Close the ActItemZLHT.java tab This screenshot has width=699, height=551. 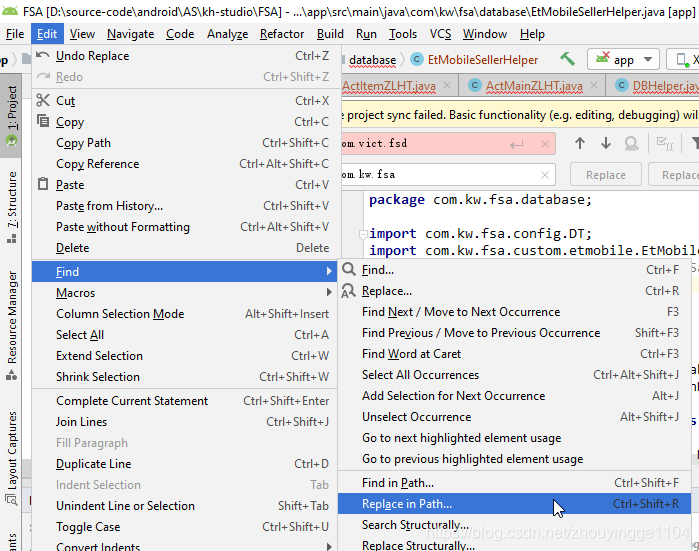point(447,85)
